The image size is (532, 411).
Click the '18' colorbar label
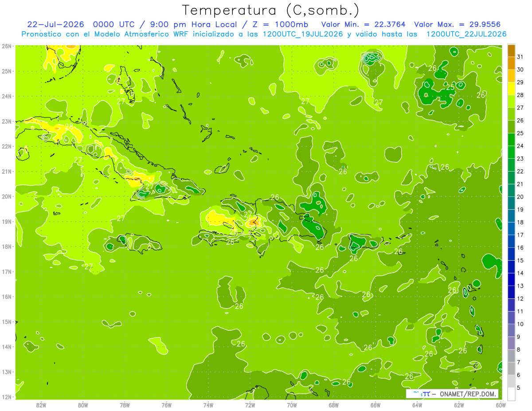click(x=520, y=222)
